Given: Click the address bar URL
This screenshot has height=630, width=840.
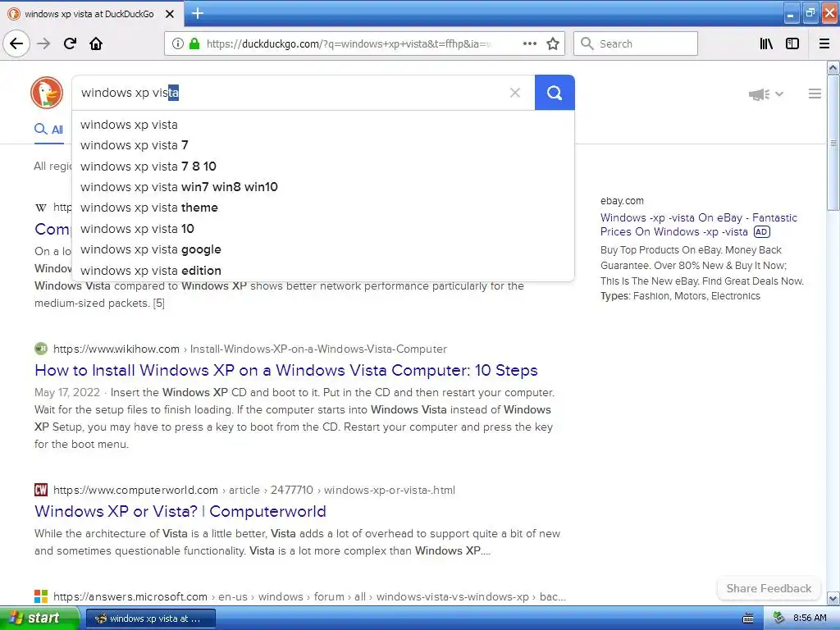Looking at the screenshot, I should pyautogui.click(x=348, y=44).
